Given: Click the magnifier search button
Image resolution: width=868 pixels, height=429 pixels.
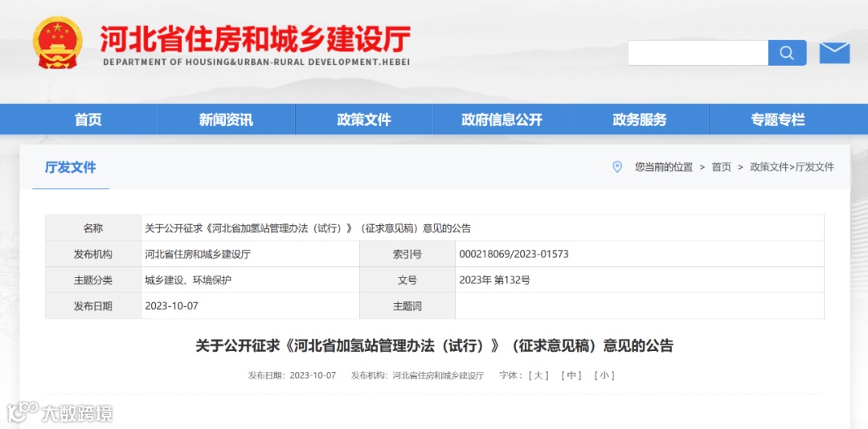Looking at the screenshot, I should 787,52.
